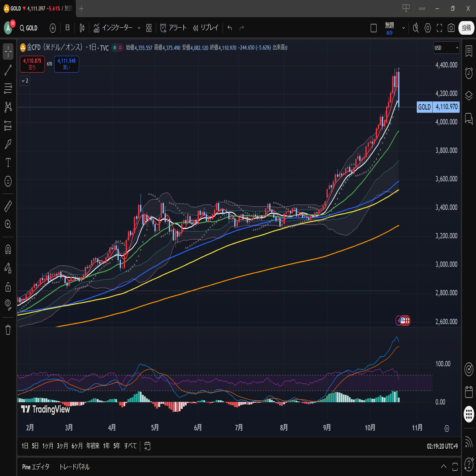This screenshot has height=476, width=476.
Task: Open the chat panel in right sidebar
Action: pyautogui.click(x=469, y=119)
